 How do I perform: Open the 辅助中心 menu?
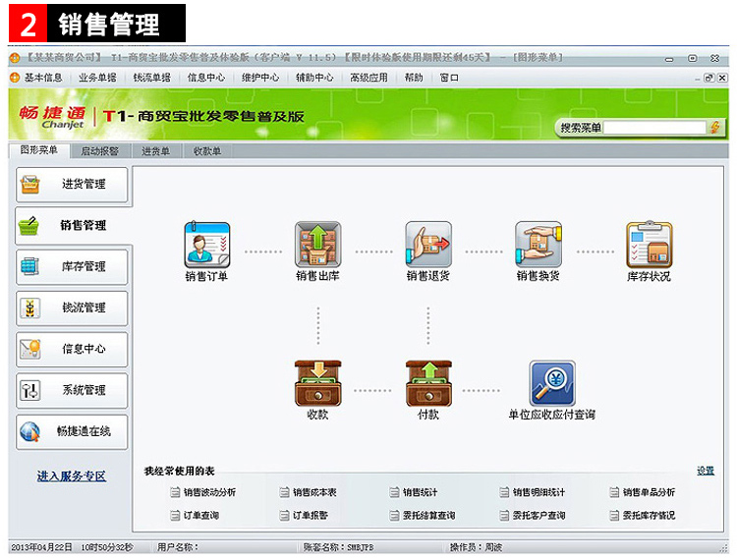click(314, 78)
